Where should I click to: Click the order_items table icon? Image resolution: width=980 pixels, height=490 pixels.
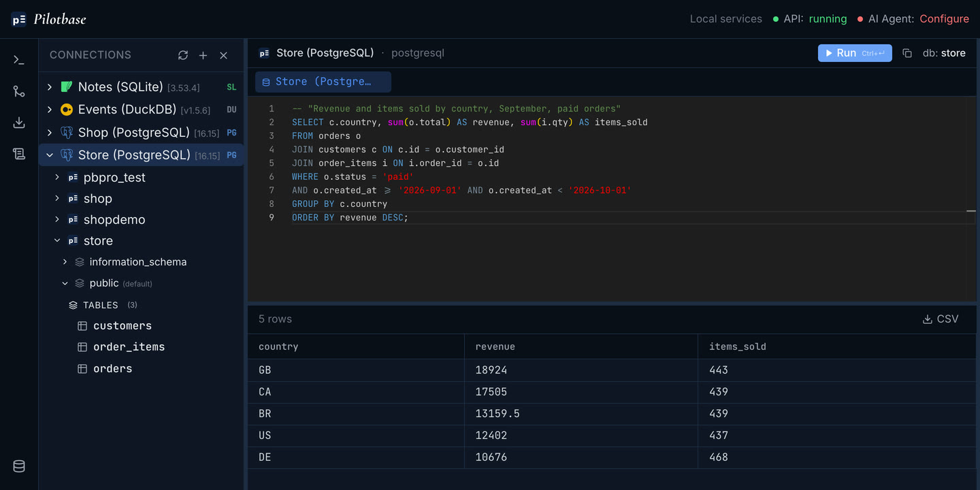[x=82, y=347]
